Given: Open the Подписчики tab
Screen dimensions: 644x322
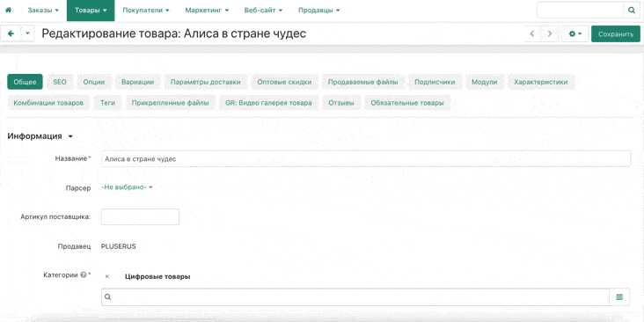Looking at the screenshot, I should point(435,82).
